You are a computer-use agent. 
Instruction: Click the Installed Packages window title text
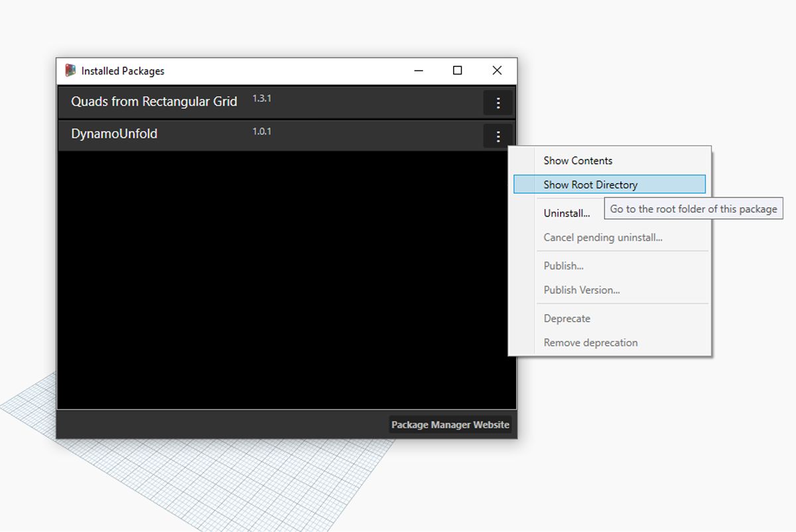(123, 71)
